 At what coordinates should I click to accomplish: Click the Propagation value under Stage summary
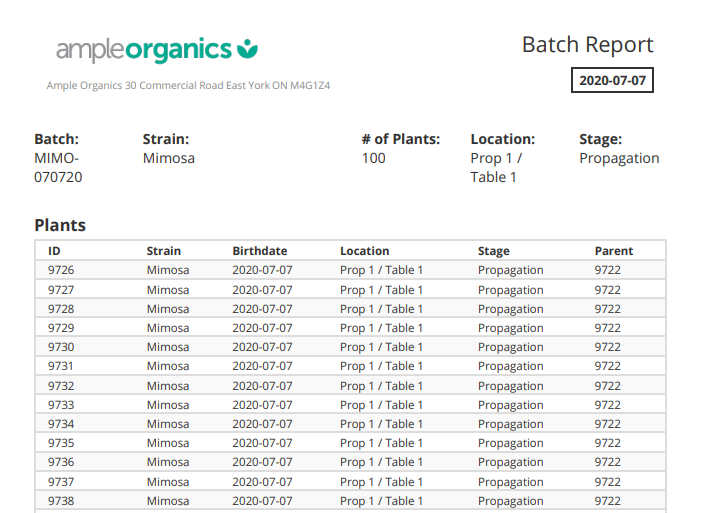tap(619, 158)
